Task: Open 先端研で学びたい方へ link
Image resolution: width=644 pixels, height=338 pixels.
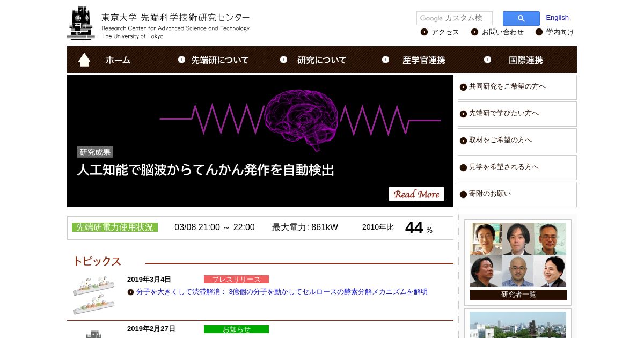Action: [x=504, y=113]
